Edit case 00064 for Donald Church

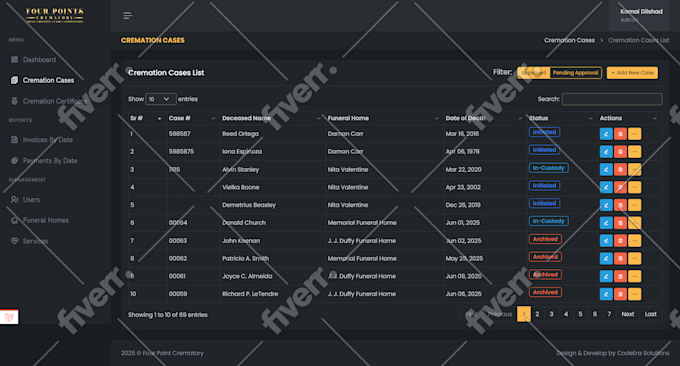tap(606, 223)
